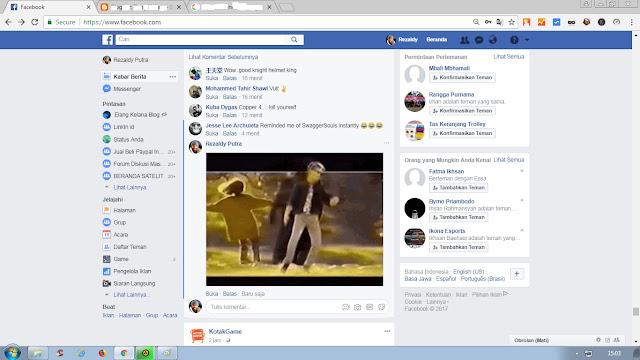
Task: Dismiss the Fatma Ikhsan suggestion
Action: [522, 171]
